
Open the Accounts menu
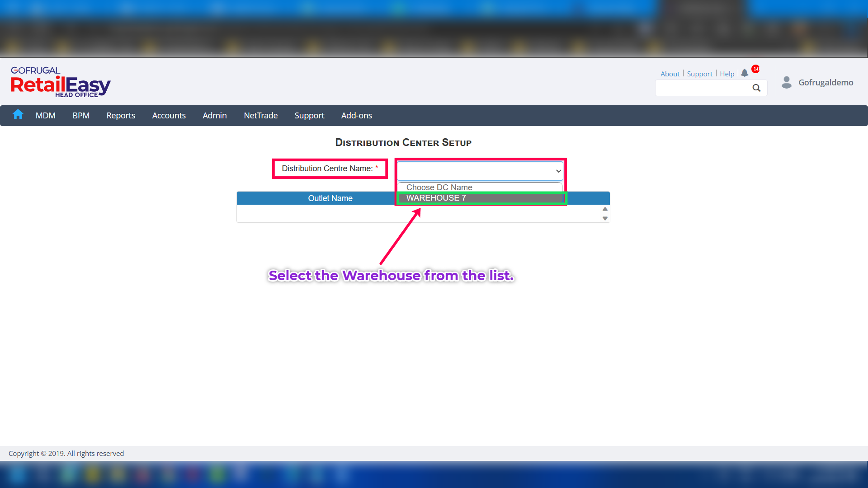coord(169,116)
